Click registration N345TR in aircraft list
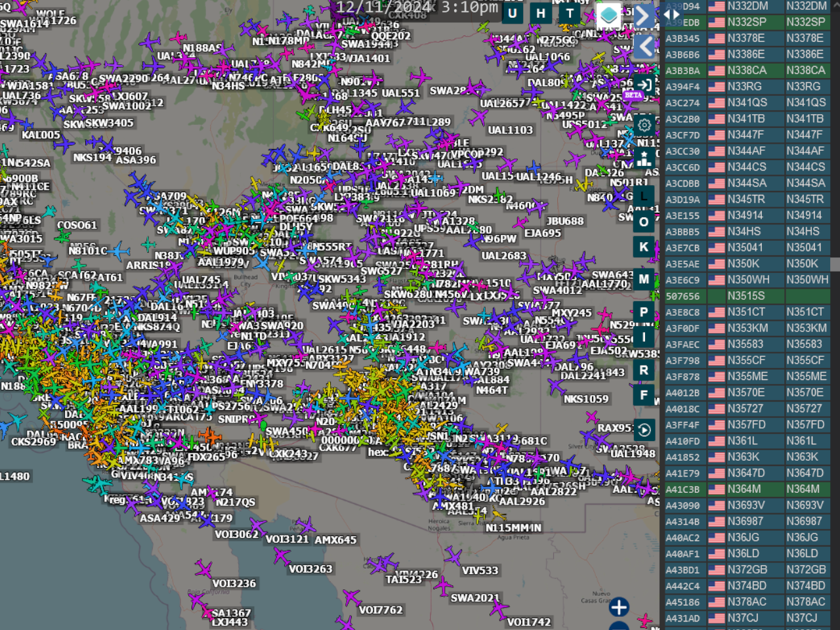Screen dimensions: 840x630 (x=746, y=199)
